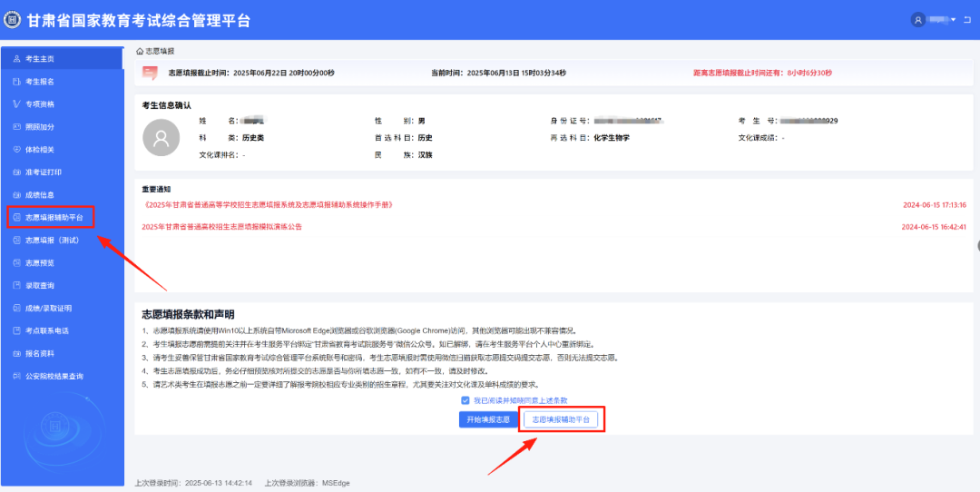Click the icon beside 体检相关 in the sidebar
Image resolution: width=980 pixels, height=492 pixels.
coord(16,150)
